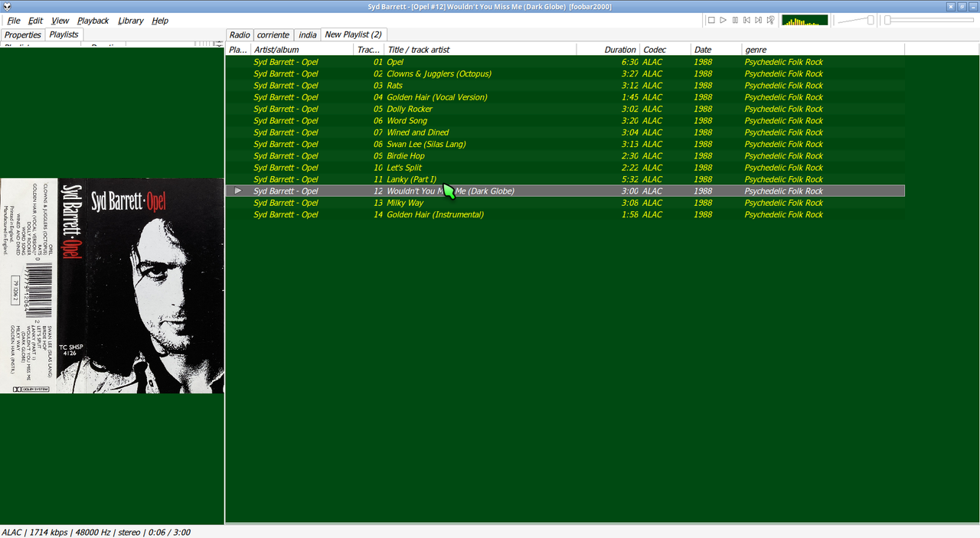Sort by the Artist/album column header
The image size is (980, 538).
pos(302,50)
